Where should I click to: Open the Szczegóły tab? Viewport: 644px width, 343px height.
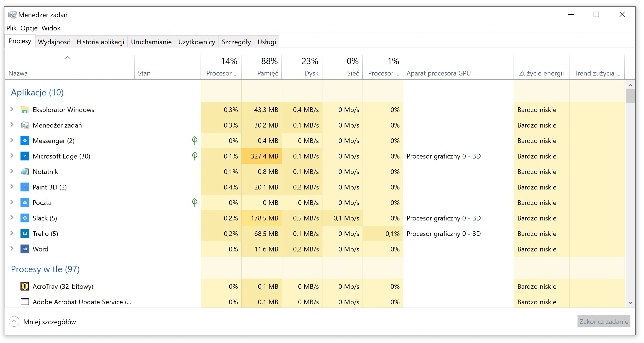(236, 42)
